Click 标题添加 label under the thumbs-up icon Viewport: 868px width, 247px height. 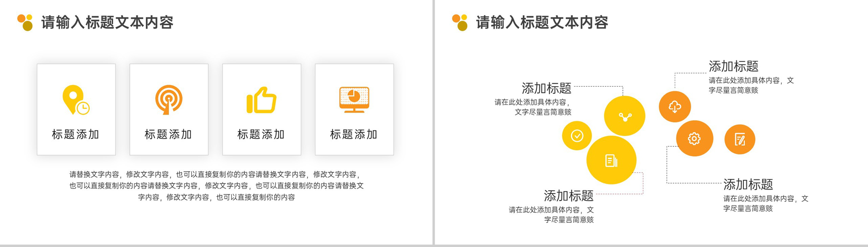pos(261,135)
